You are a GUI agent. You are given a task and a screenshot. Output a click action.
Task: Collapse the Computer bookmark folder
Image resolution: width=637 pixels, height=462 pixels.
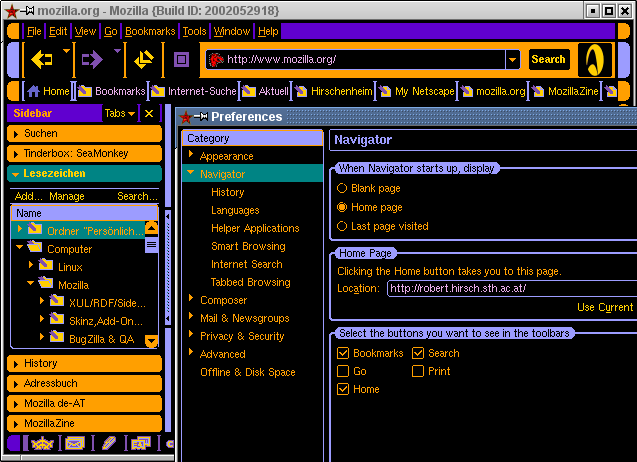19,247
